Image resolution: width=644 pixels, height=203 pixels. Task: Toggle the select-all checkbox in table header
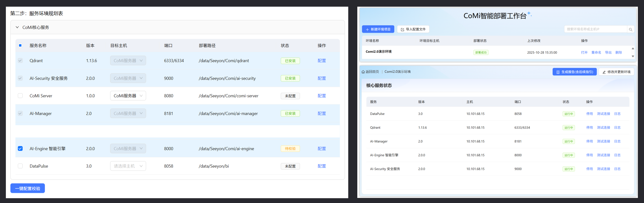[20, 46]
